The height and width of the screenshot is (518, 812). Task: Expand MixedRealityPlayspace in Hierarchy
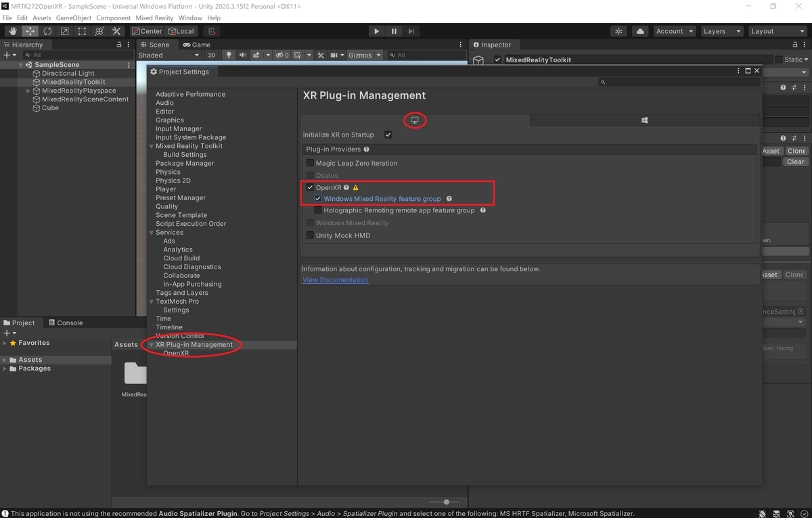click(x=28, y=91)
